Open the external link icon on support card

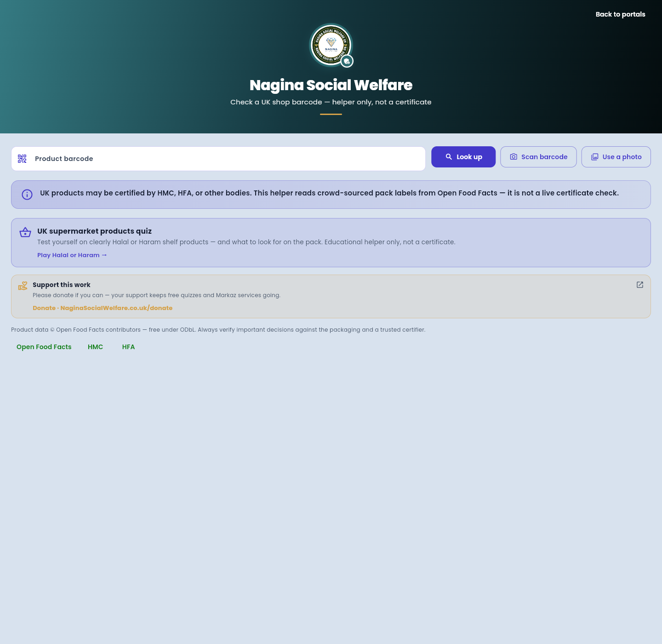(640, 285)
